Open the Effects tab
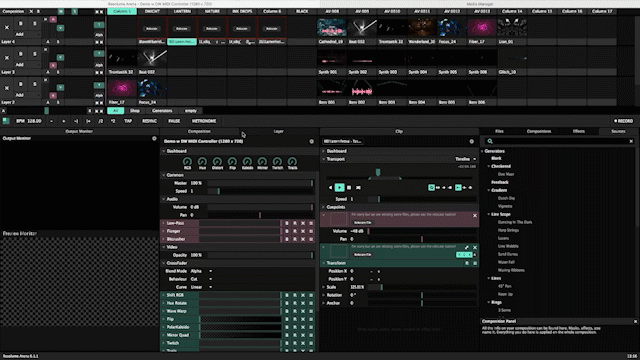Image resolution: width=640 pixels, height=360 pixels. pos(579,131)
